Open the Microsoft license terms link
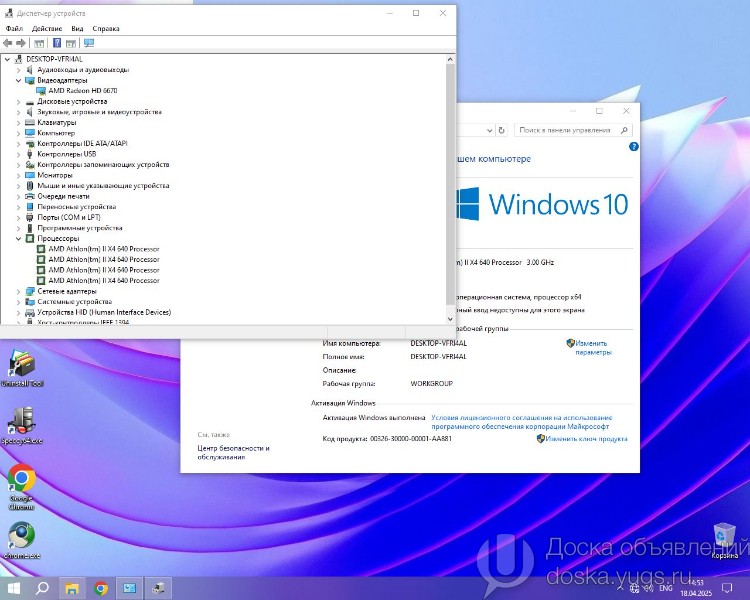 point(521,422)
